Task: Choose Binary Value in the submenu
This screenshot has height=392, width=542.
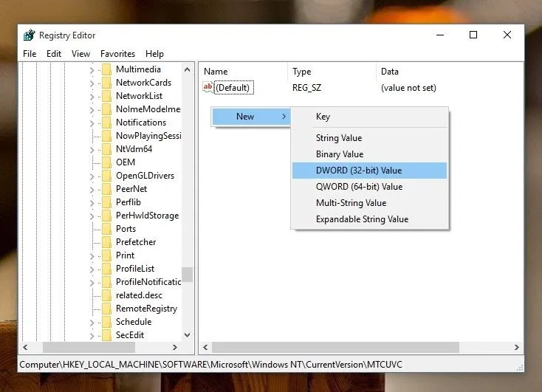Action: coord(369,154)
